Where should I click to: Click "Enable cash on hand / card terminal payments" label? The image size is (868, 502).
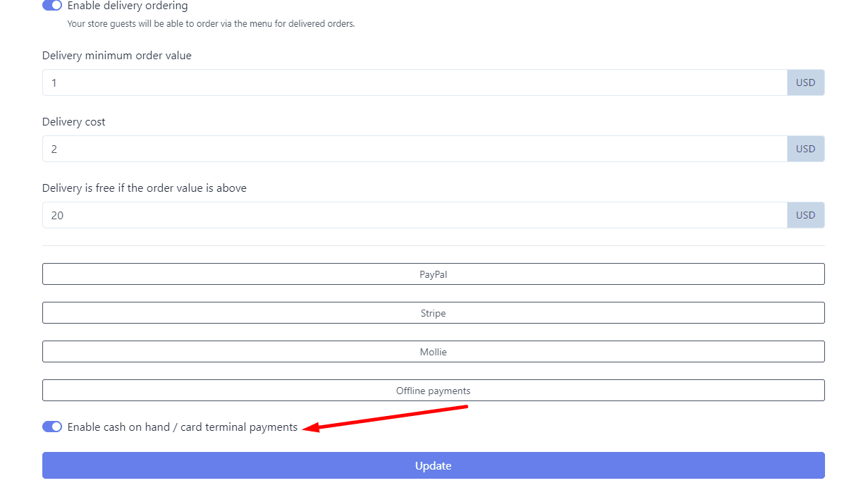pos(183,427)
